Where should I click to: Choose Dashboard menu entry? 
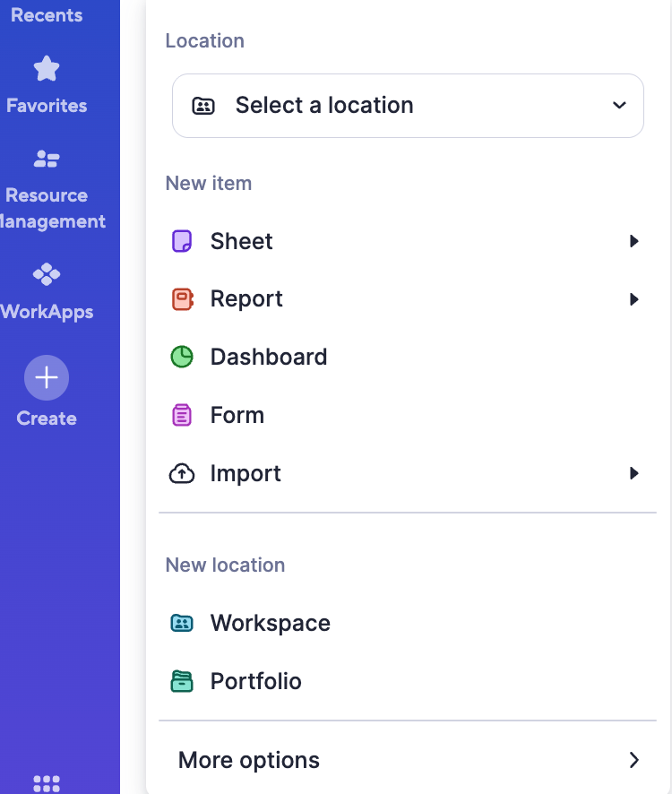click(408, 357)
